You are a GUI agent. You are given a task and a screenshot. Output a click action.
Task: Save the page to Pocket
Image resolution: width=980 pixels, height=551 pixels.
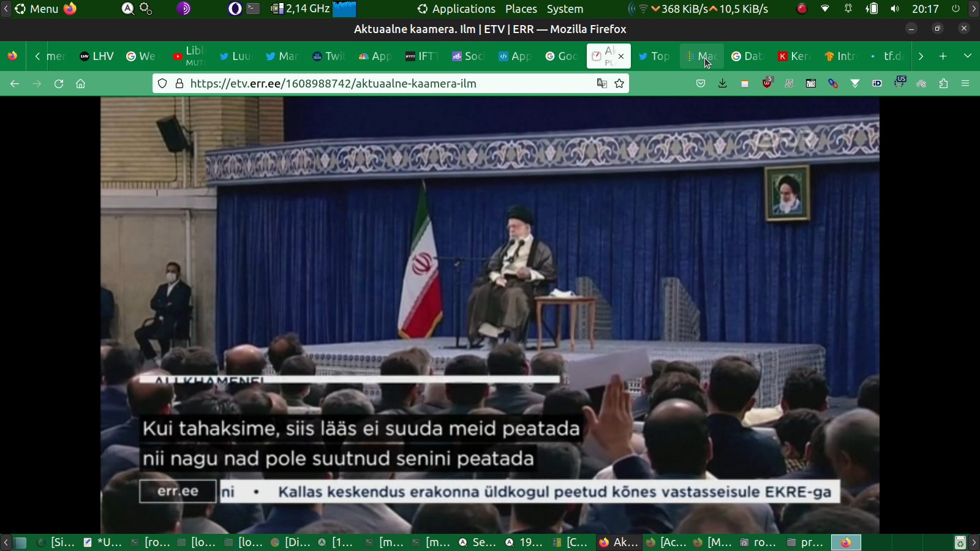pos(701,84)
